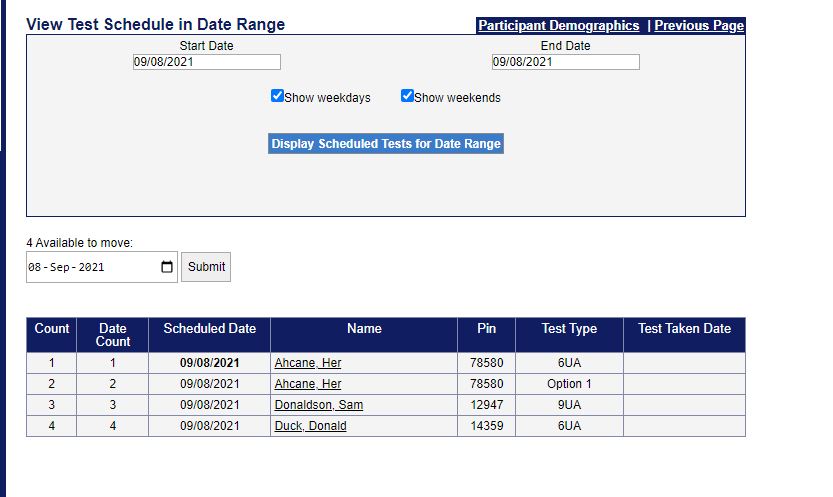
Task: Open the Donaldson, Sam participant link
Action: pos(318,405)
